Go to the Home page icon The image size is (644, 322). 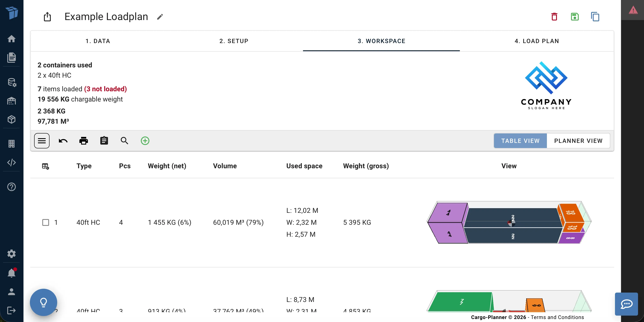coord(12,39)
